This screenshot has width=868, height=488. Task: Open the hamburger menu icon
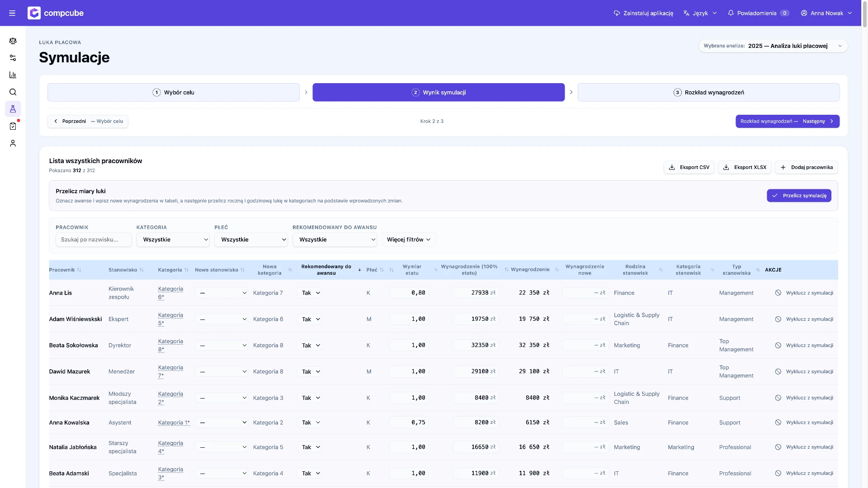pos(12,13)
